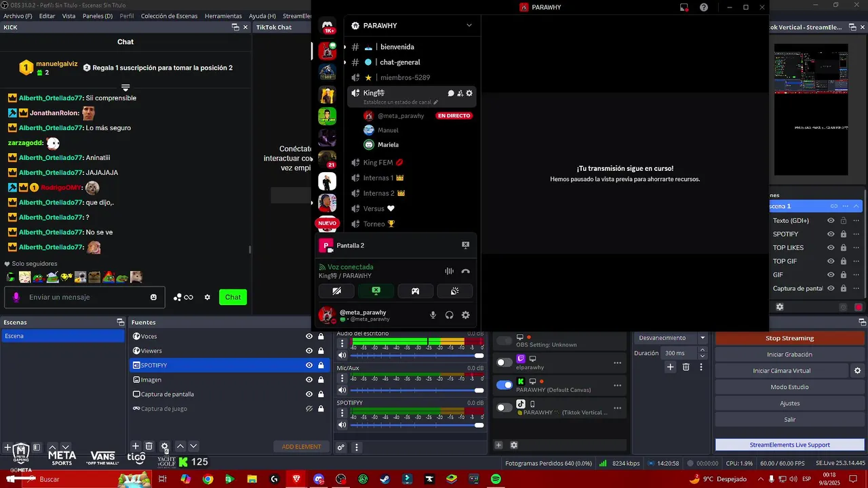Open options for PARAWHY Default Canvas

[617, 385]
